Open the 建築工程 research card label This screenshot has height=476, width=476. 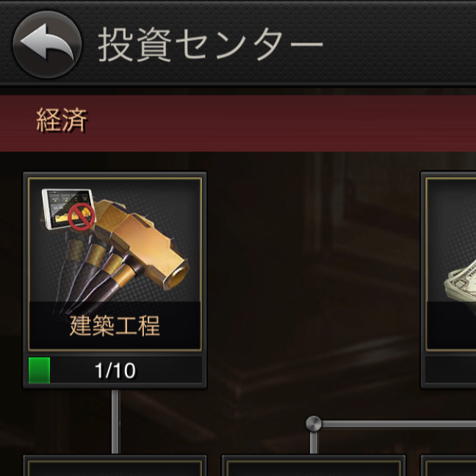(115, 325)
